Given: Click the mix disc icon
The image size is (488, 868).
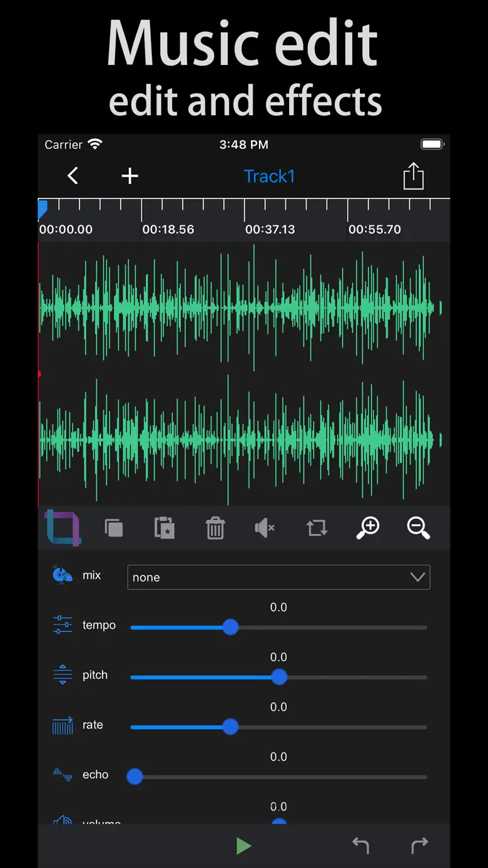Looking at the screenshot, I should (63, 575).
